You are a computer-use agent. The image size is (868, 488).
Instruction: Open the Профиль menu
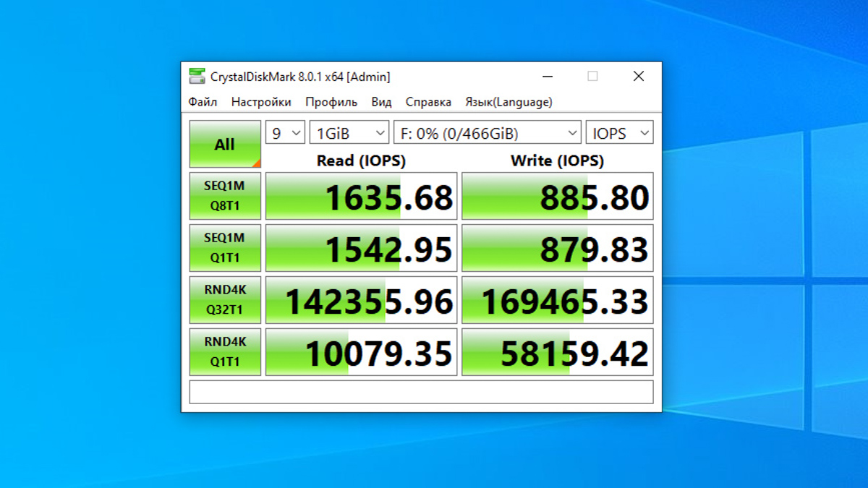331,102
